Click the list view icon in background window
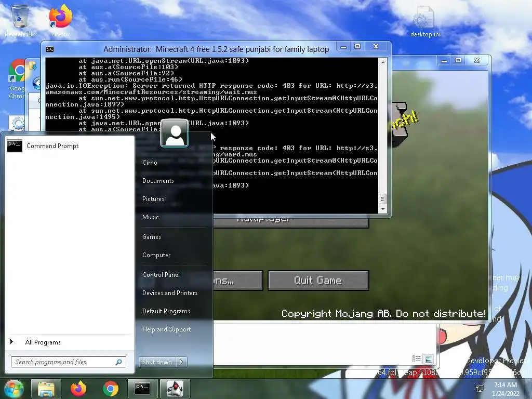This screenshot has height=399, width=532. (x=416, y=359)
